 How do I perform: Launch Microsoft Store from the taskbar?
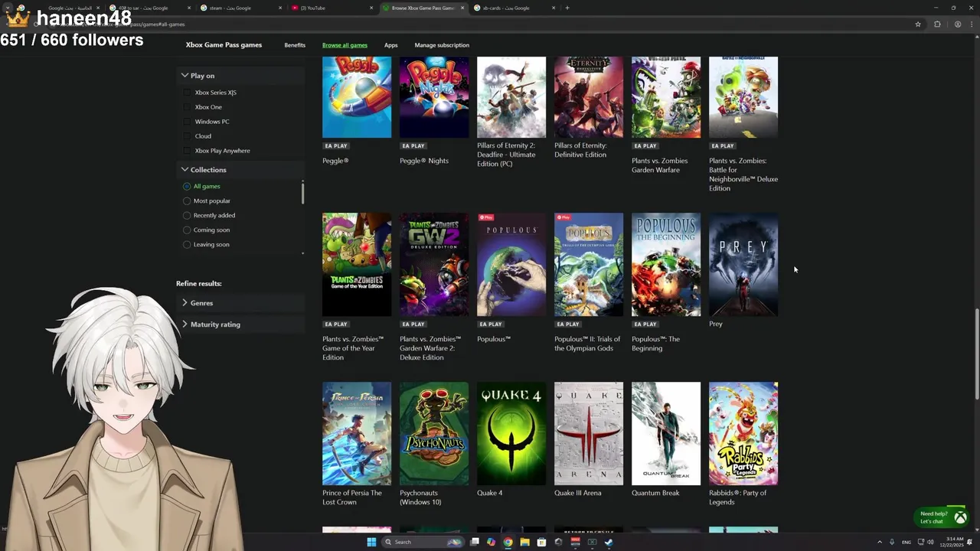541,542
